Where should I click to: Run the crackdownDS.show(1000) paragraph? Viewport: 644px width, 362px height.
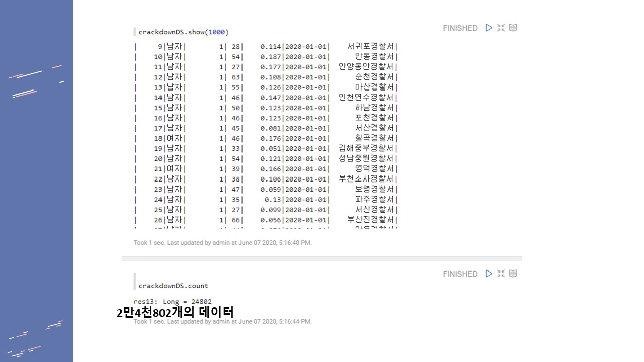click(x=489, y=28)
